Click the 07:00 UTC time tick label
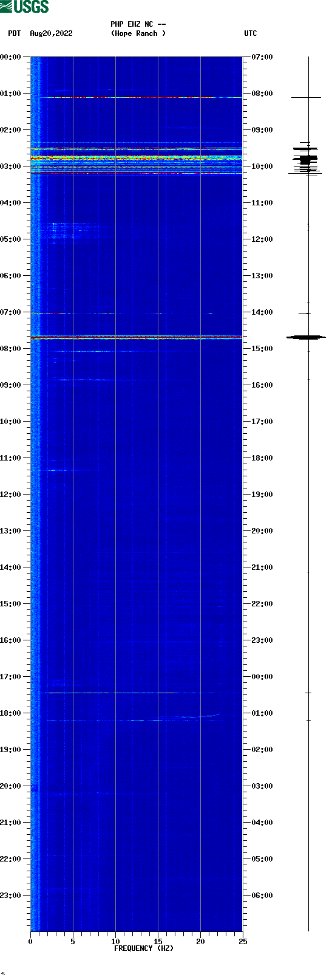Image resolution: width=335 pixels, height=980 pixels. click(x=262, y=57)
